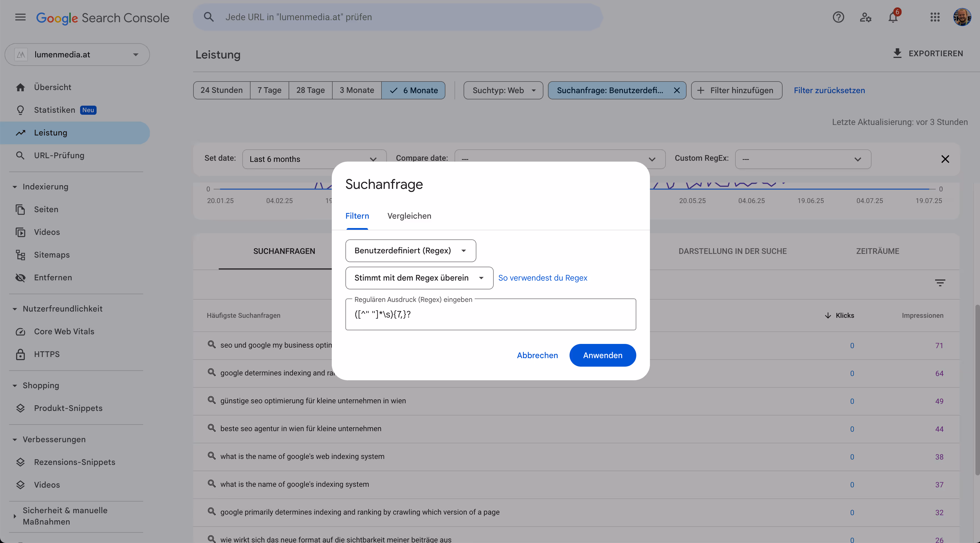Open the ZEITRÄUME tab
Screen dimensions: 980x543
[877, 251]
